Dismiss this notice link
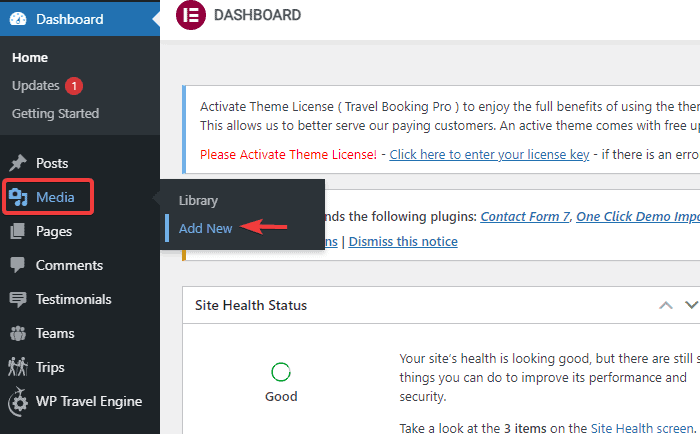 [403, 241]
